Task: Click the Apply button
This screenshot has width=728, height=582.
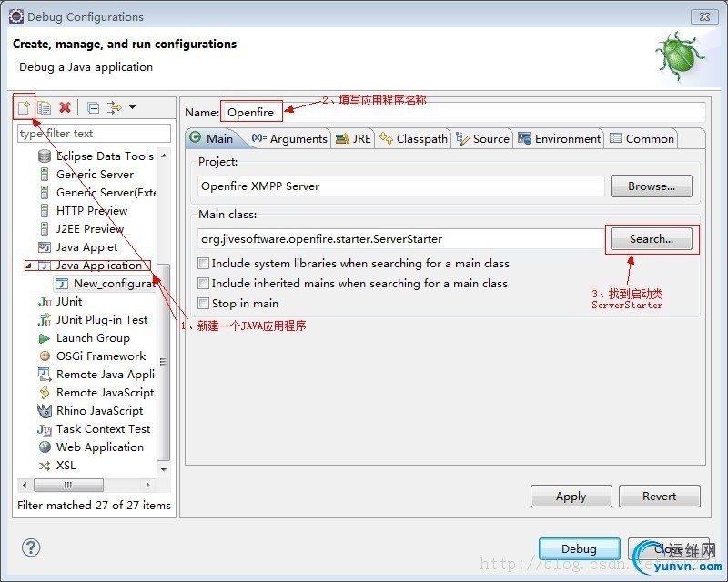Action: (571, 497)
